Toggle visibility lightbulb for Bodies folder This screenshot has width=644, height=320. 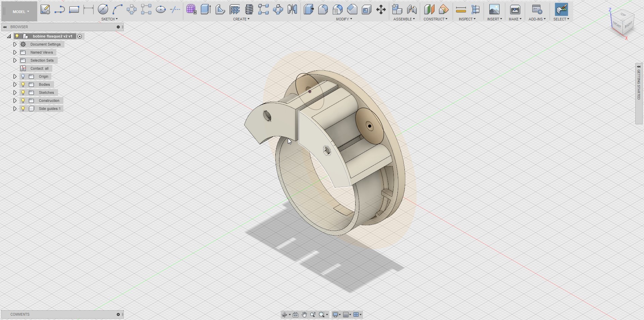[x=23, y=84]
